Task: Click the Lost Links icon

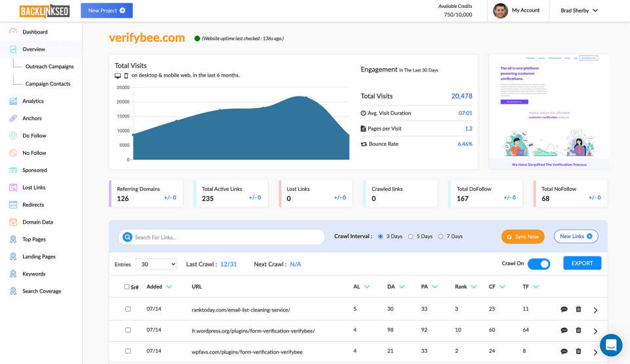Action: [13, 187]
